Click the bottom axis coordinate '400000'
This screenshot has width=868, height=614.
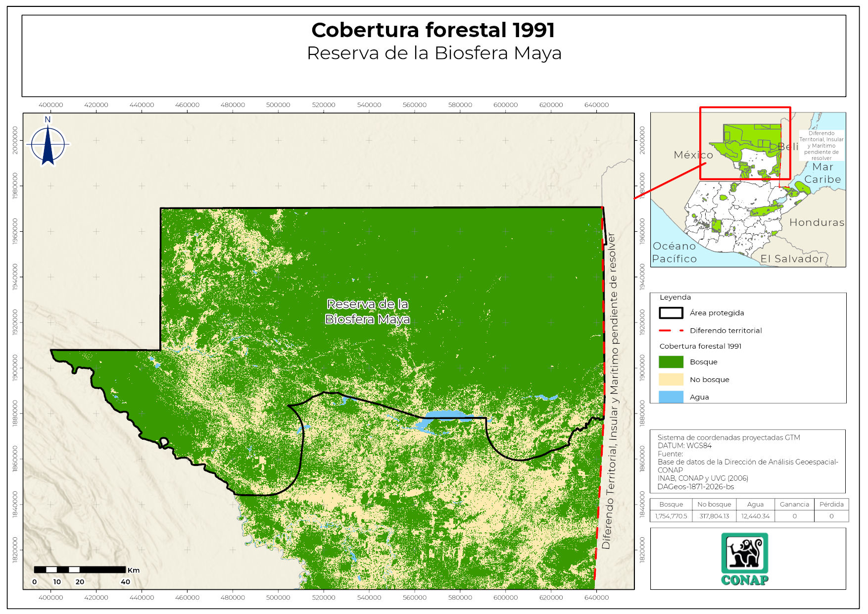point(51,598)
